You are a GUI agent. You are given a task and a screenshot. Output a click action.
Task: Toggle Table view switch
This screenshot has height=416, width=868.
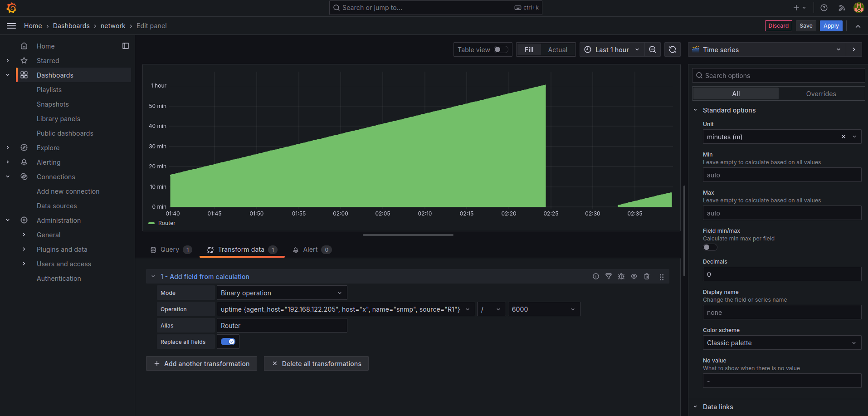501,49
